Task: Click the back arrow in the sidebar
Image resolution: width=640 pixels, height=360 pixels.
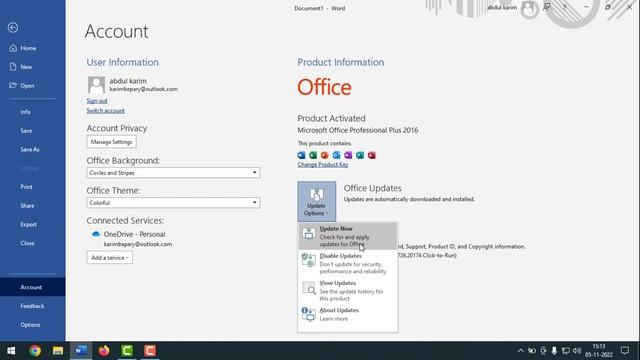Action: coord(13,27)
